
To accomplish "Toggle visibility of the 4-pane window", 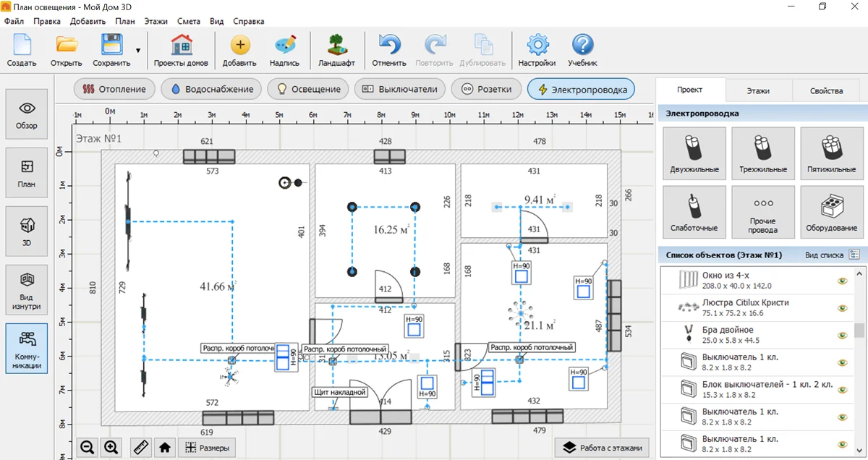I will (x=842, y=281).
